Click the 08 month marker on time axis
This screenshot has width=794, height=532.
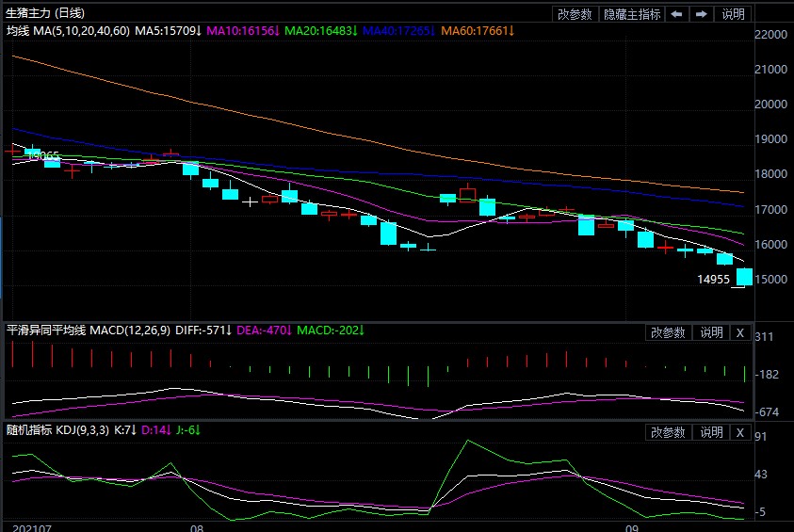click(196, 529)
